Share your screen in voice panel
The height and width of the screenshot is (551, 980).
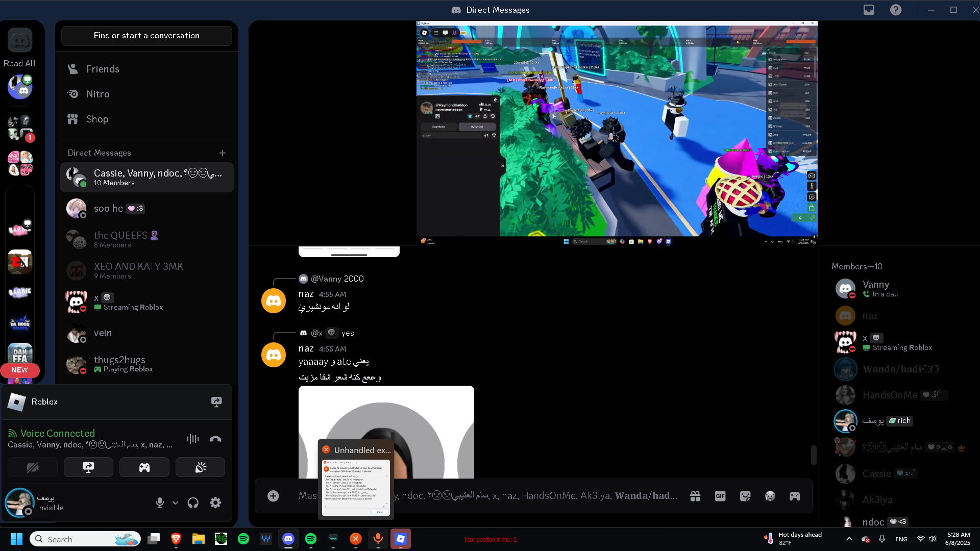click(x=88, y=467)
